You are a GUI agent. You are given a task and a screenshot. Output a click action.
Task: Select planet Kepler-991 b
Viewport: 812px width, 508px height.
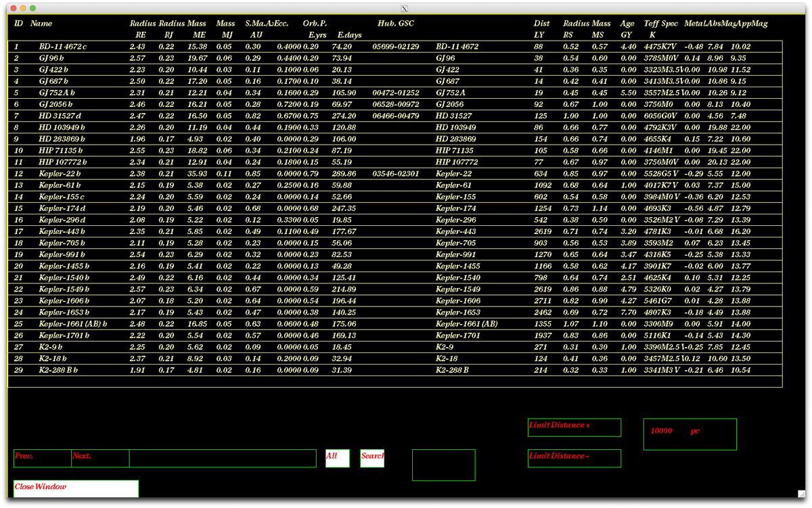coord(395,254)
